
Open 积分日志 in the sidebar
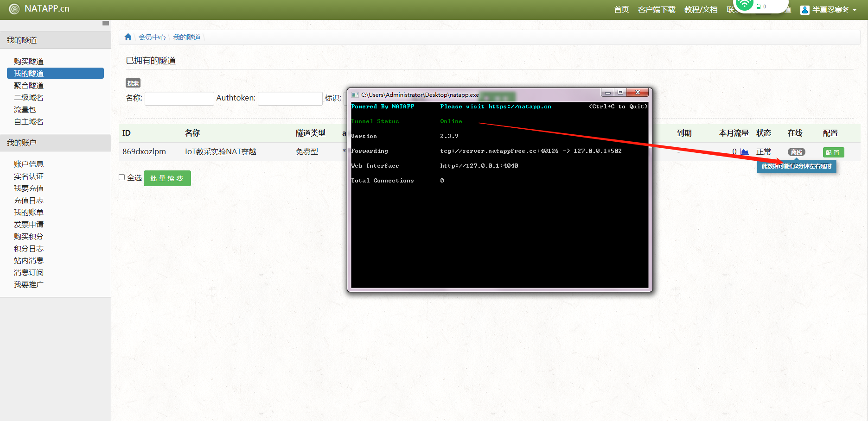click(29, 249)
